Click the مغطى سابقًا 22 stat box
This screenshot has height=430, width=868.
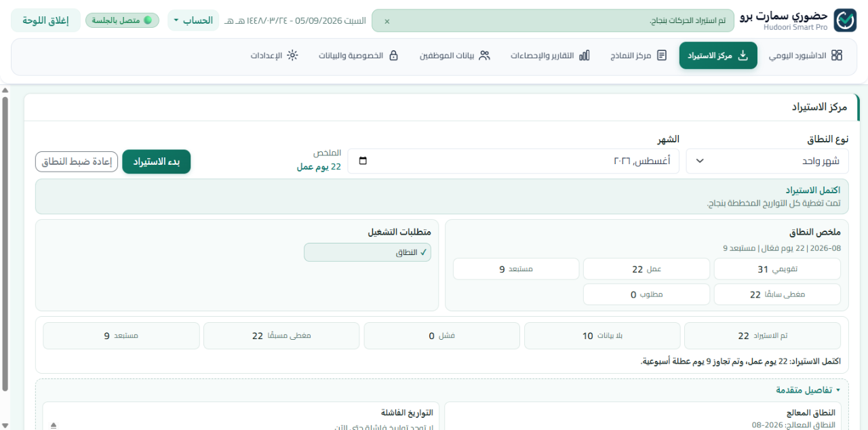coord(777,294)
